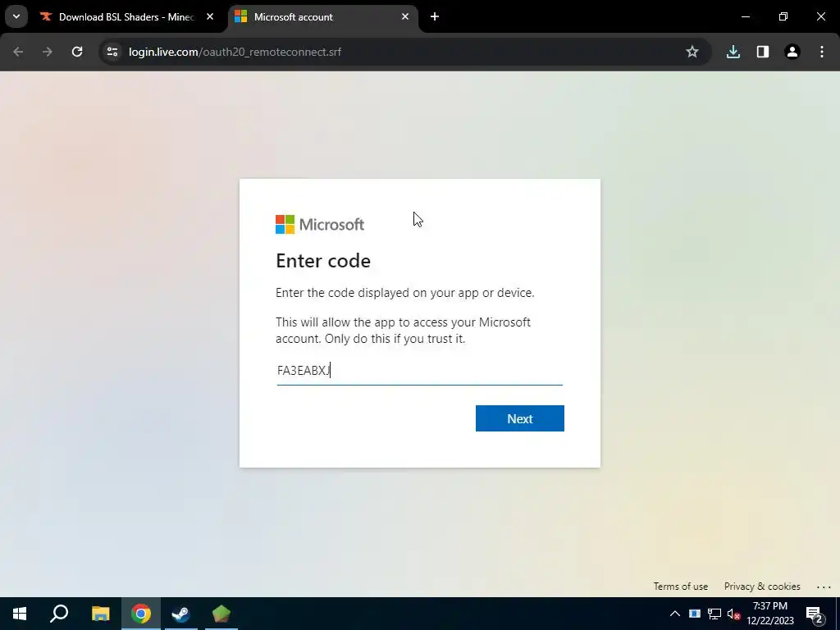Reload the current page
The height and width of the screenshot is (630, 840).
coord(77,52)
